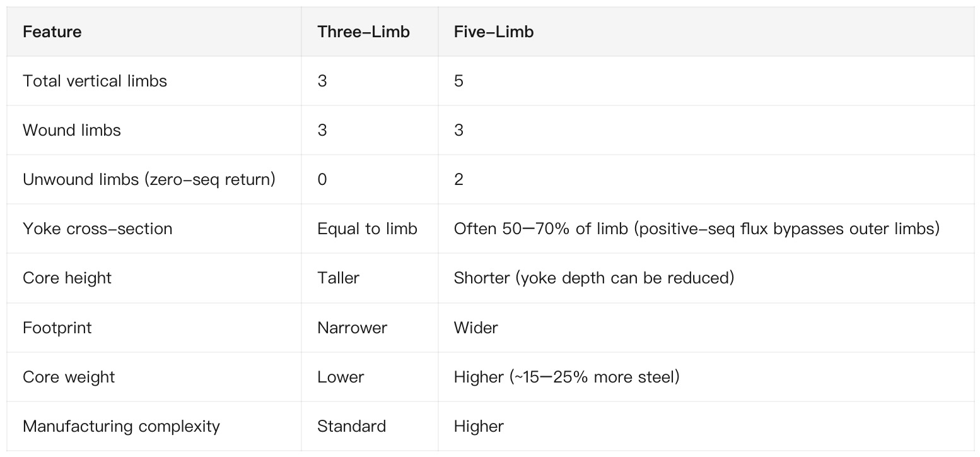Viewport: 980px width, 457px height.
Task: Click the Feature column header
Action: coord(52,32)
